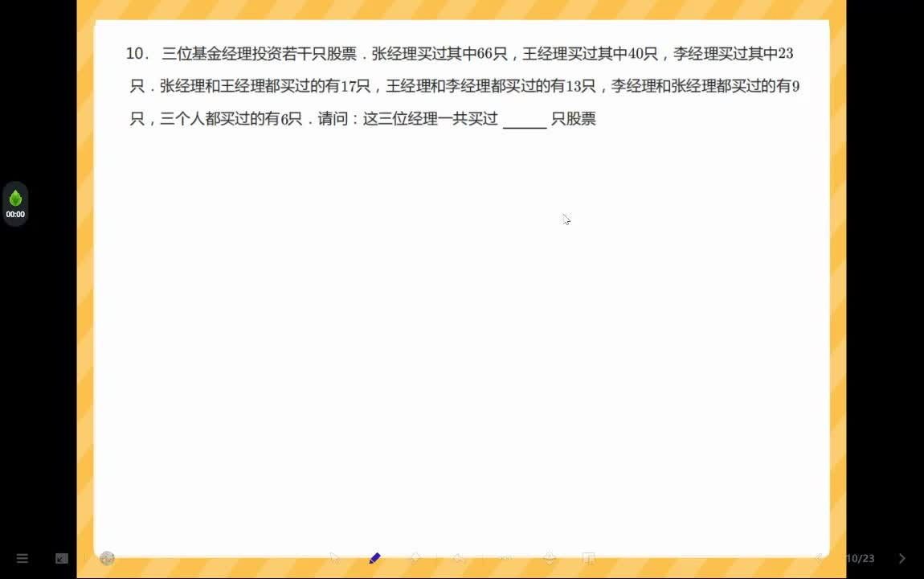The width and height of the screenshot is (924, 579).
Task: Click the round gray avatar icon
Action: pos(107,558)
